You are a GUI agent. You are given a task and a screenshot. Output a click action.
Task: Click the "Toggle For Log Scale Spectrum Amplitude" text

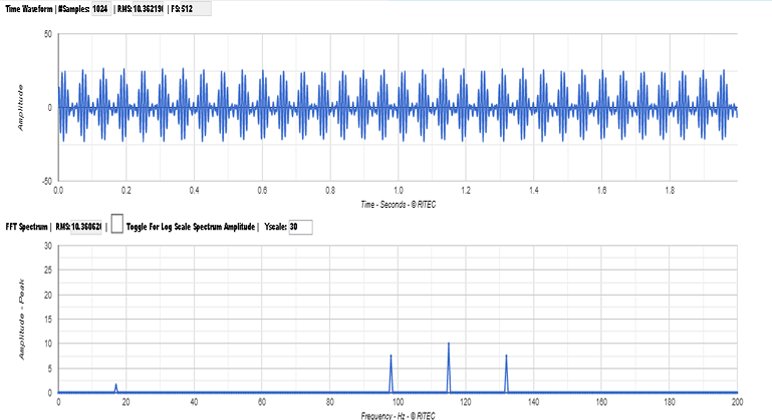pos(191,227)
